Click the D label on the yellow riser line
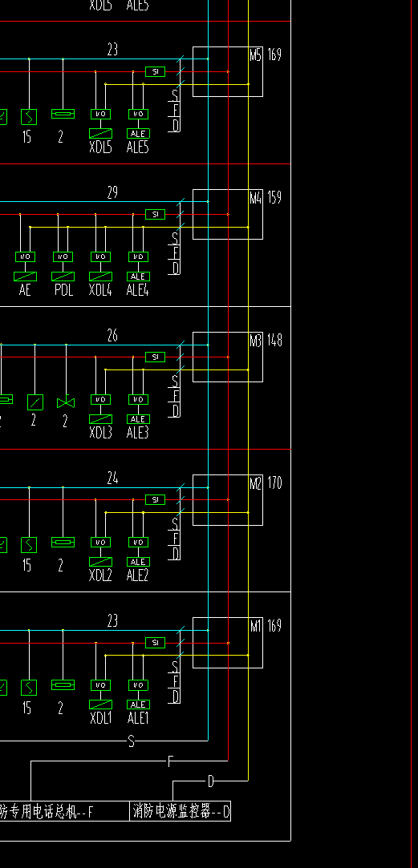Image resolution: width=418 pixels, height=868 pixels. [211, 781]
